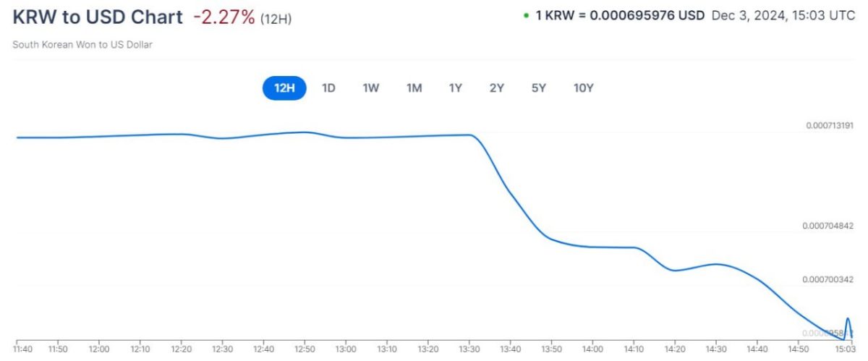Viewport: 868px width, 361px height.
Task: Select the 2Y time range
Action: click(x=496, y=88)
